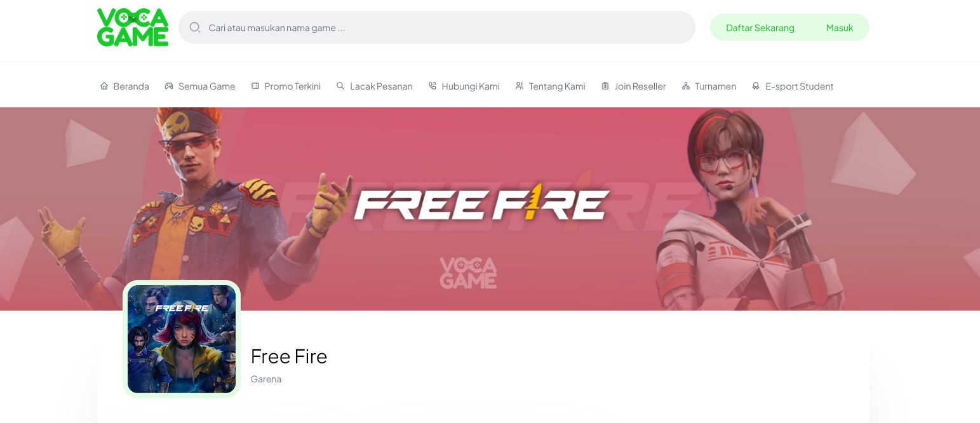The height and width of the screenshot is (423, 980).
Task: Click the Free Fire banner logo
Action: click(x=481, y=202)
